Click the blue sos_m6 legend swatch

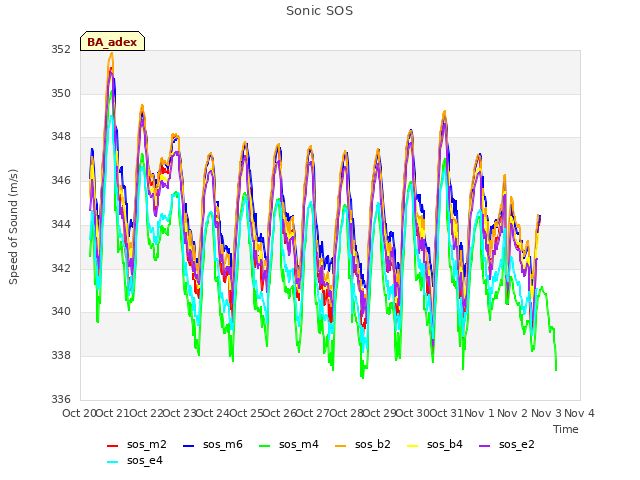(x=188, y=446)
